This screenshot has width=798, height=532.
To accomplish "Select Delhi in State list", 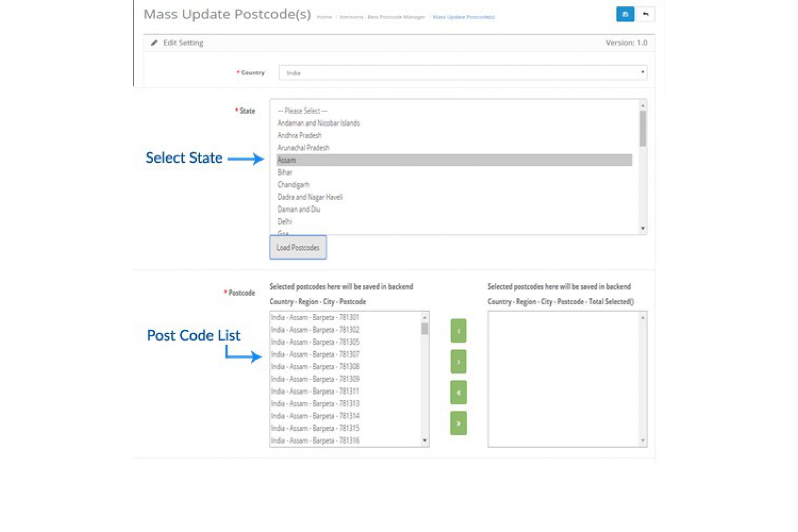I will pos(454,222).
